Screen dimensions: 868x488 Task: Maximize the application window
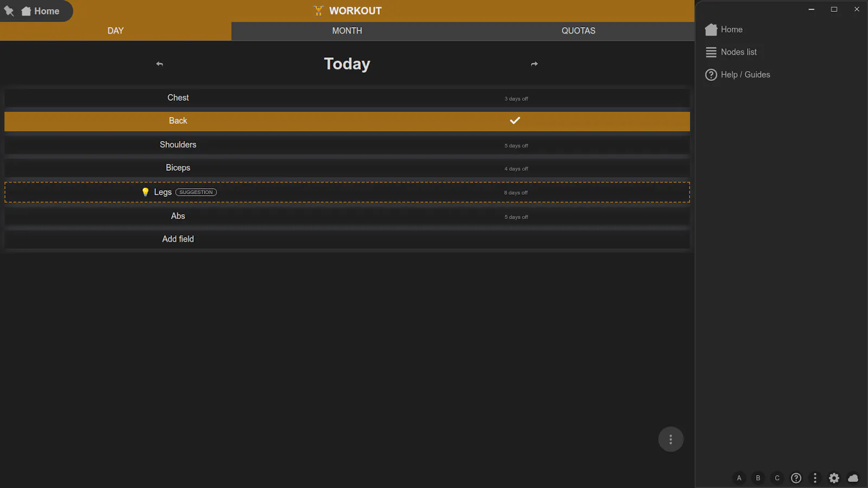pyautogui.click(x=834, y=9)
